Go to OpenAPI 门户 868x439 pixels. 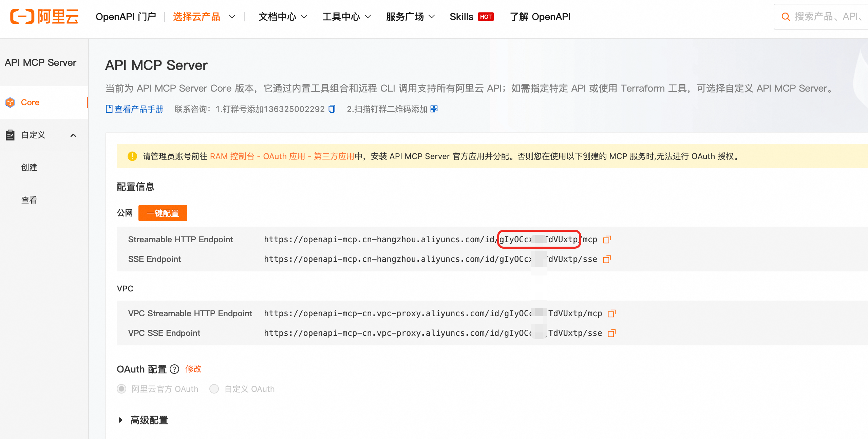[x=126, y=17]
